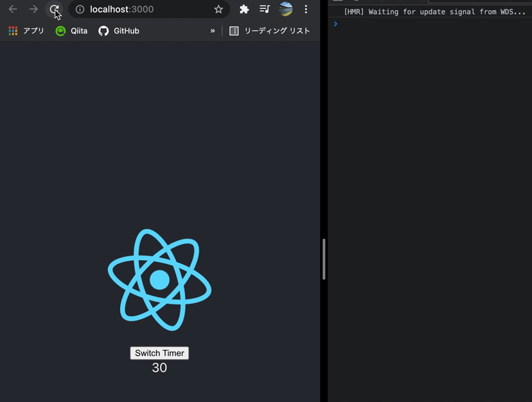Screen dimensions: 532x402
Task: Expand hidden bookmarks with the » chevron
Action: [213, 30]
